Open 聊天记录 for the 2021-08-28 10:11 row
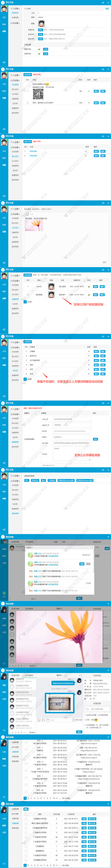This screenshot has height=868, width=111. (92, 819)
